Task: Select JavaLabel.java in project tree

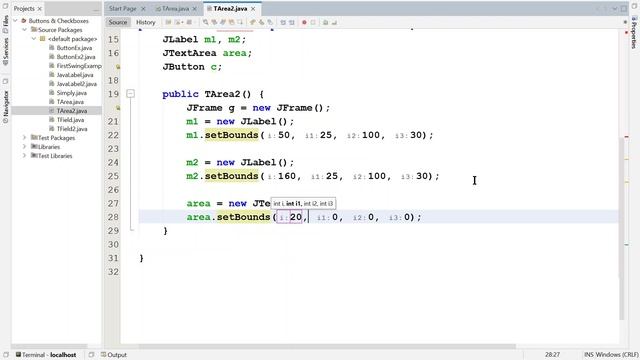Action: point(75,75)
